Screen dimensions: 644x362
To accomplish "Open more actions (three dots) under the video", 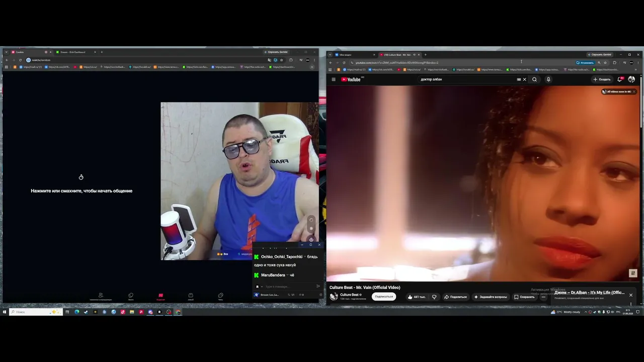I will 543,297.
